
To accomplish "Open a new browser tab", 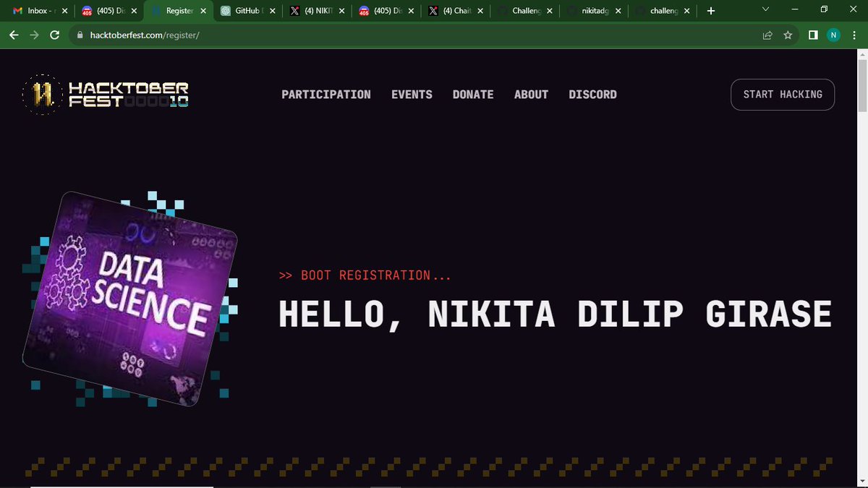I will click(710, 11).
